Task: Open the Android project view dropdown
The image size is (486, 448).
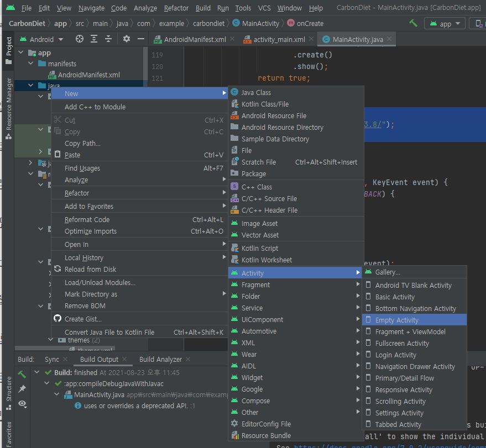Action: point(41,39)
